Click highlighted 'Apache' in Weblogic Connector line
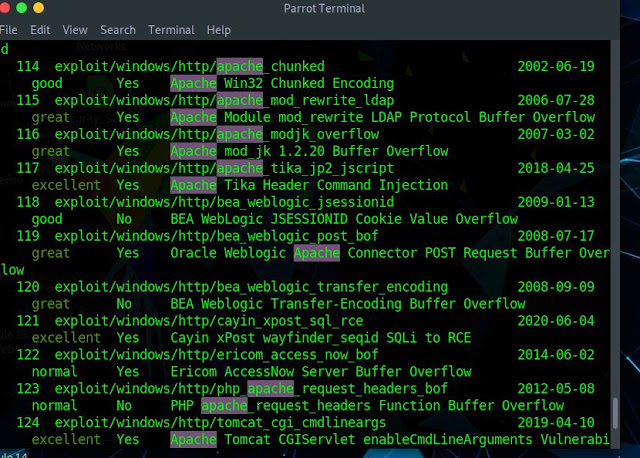Viewport: 640px width, 458px height. coord(317,253)
